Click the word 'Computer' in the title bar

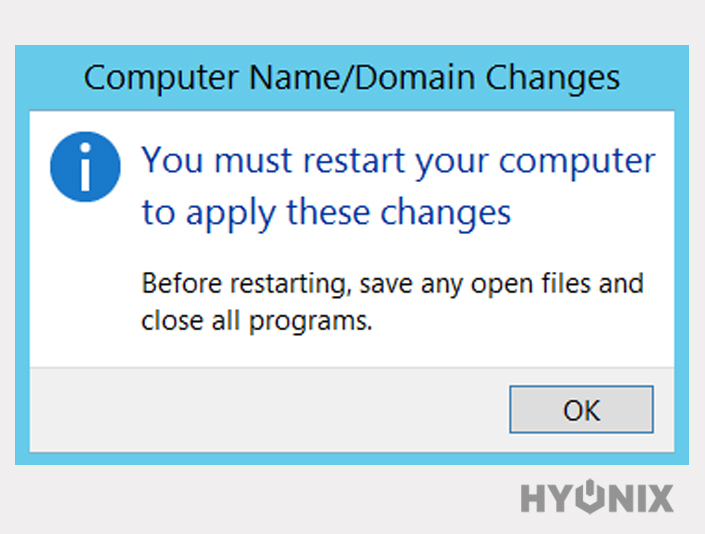tap(161, 79)
